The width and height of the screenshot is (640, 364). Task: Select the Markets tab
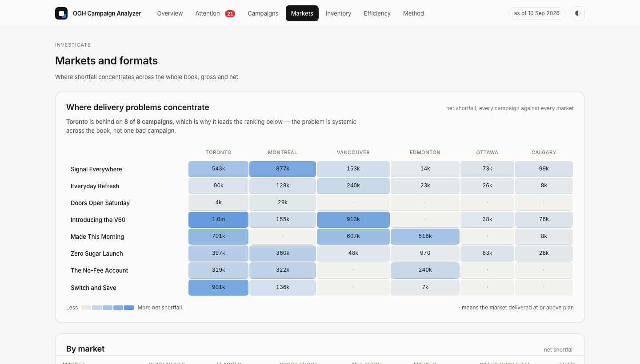click(x=302, y=13)
